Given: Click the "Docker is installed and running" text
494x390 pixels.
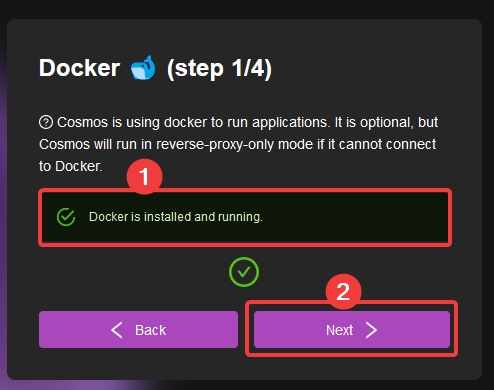Looking at the screenshot, I should [176, 217].
